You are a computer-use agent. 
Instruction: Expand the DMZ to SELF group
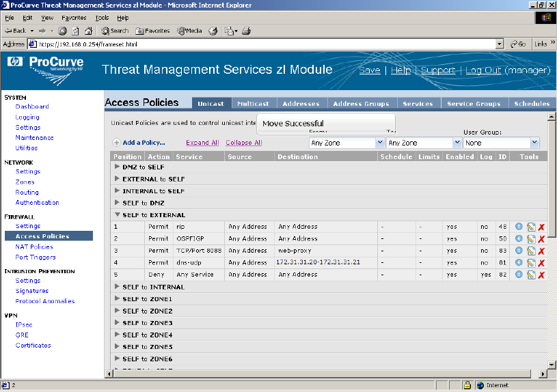point(117,166)
